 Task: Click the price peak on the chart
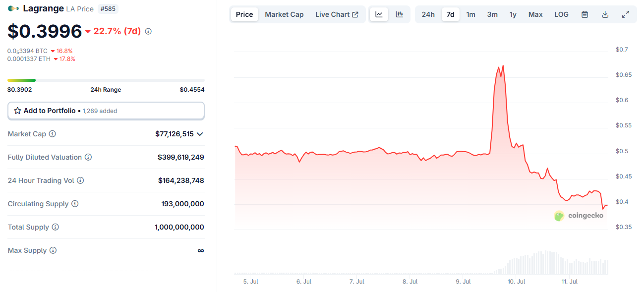coord(503,65)
